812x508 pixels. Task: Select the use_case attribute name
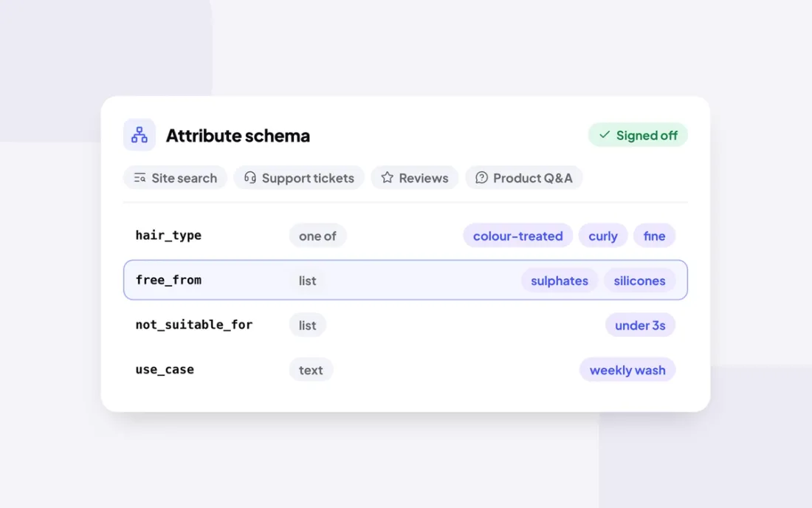point(165,370)
